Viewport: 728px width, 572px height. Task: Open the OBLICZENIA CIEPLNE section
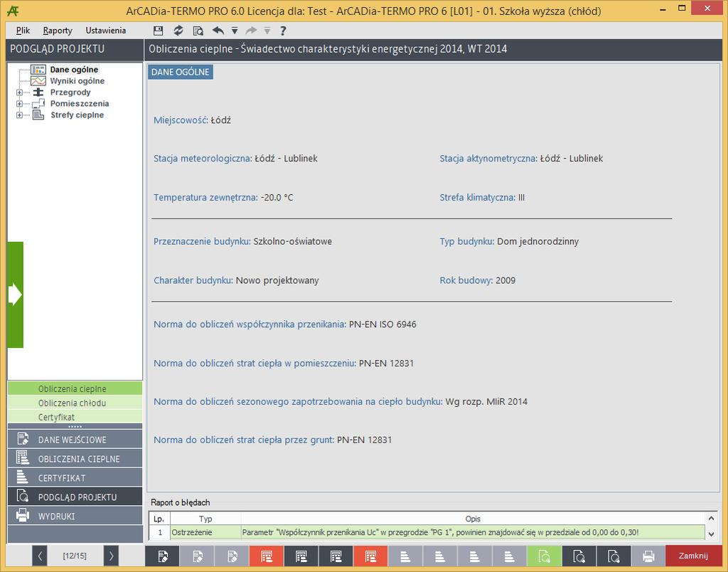pos(75,458)
